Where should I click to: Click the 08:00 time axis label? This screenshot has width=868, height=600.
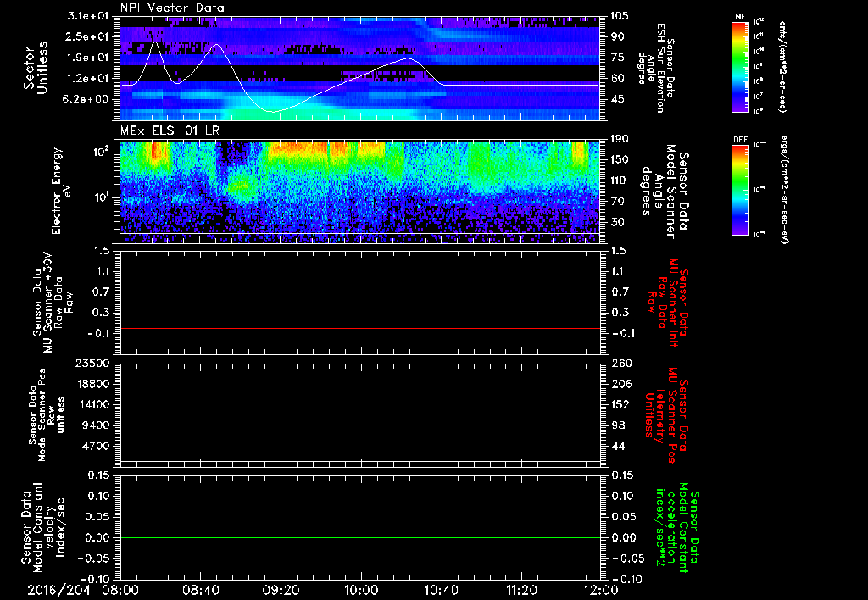[120, 591]
